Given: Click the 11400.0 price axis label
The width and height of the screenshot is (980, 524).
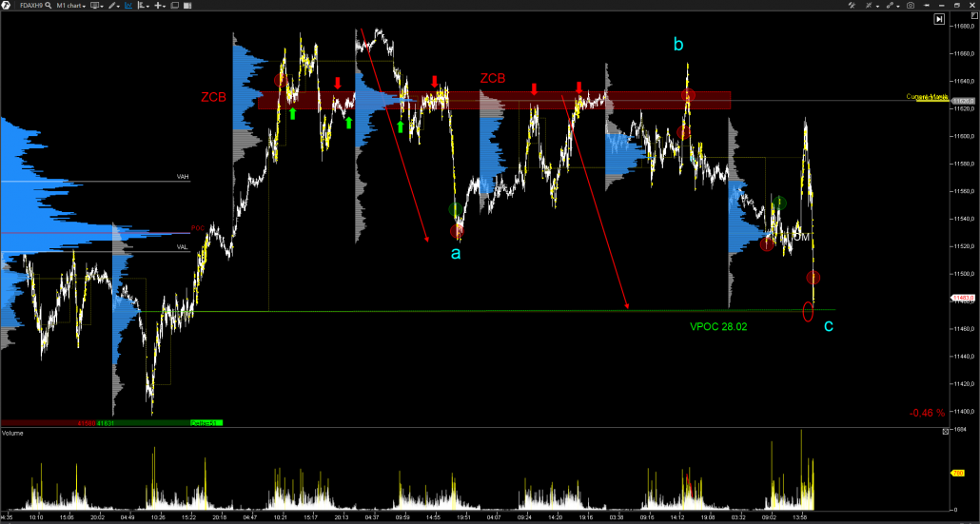Looking at the screenshot, I should (x=963, y=411).
